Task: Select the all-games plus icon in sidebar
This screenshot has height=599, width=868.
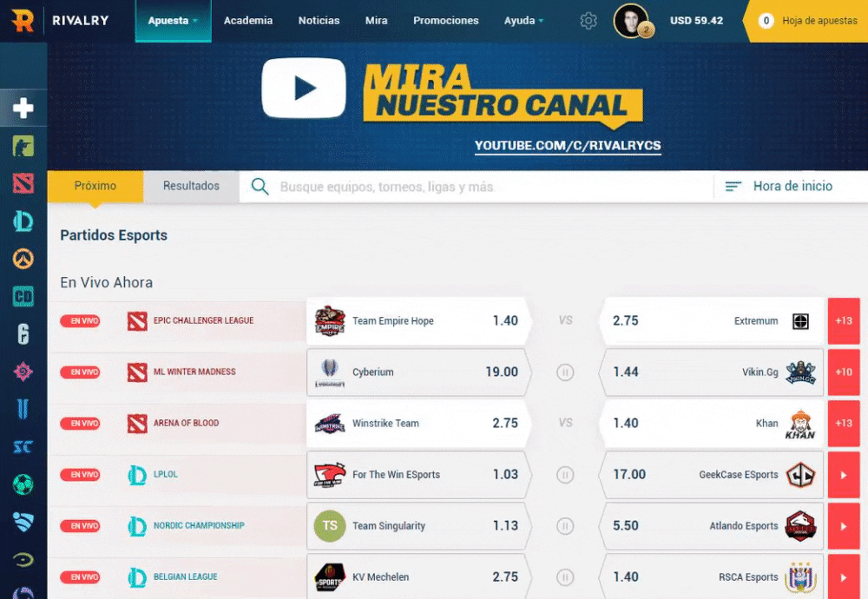Action: point(23,108)
